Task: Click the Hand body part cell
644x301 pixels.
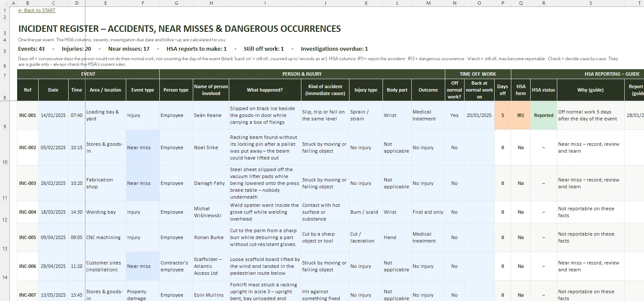Action: (x=397, y=237)
